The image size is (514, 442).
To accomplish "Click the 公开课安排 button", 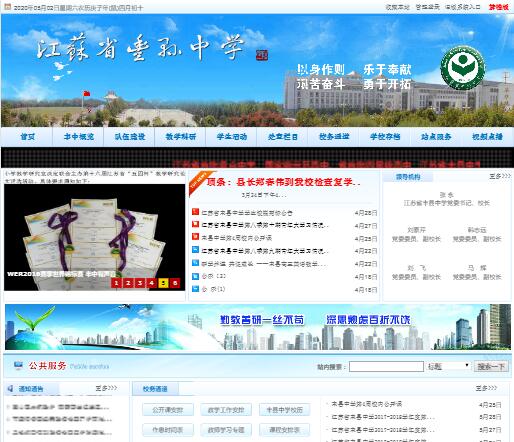I will [168, 410].
